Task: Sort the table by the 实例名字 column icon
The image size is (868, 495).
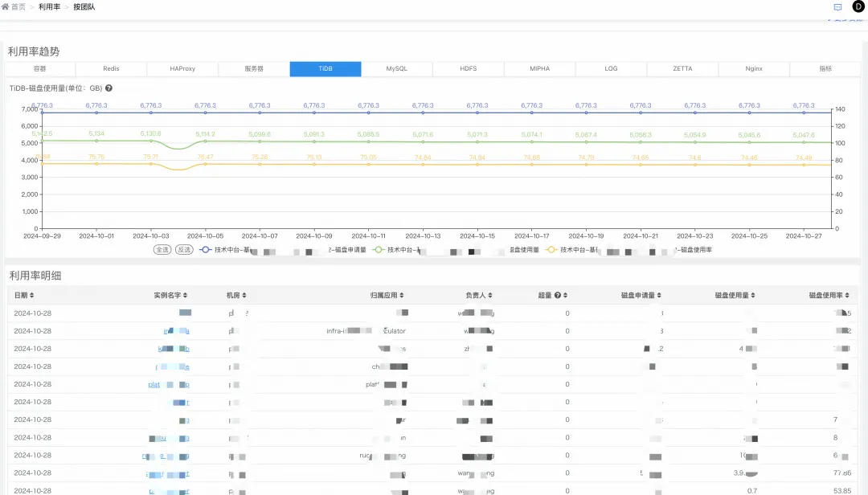Action: [185, 294]
